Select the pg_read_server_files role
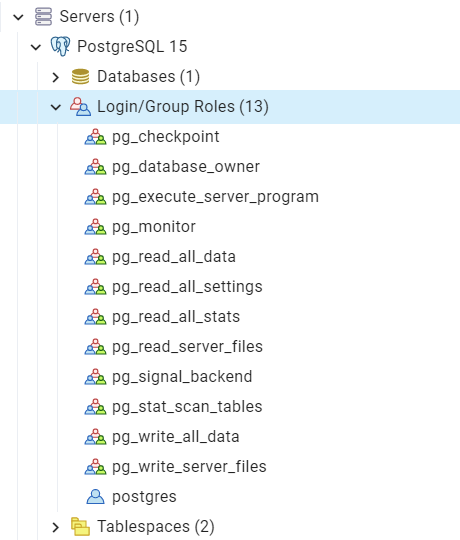Screen dimensions: 460x540 (187, 347)
